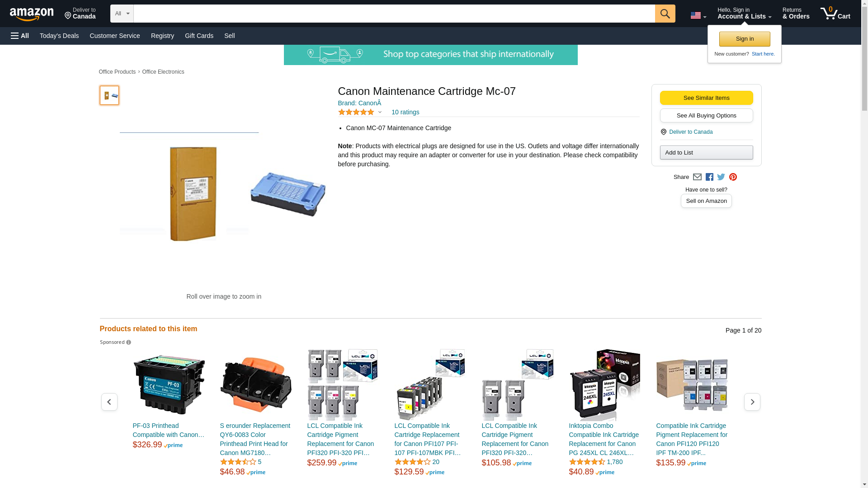Click the See Similar Items button

[x=706, y=98]
